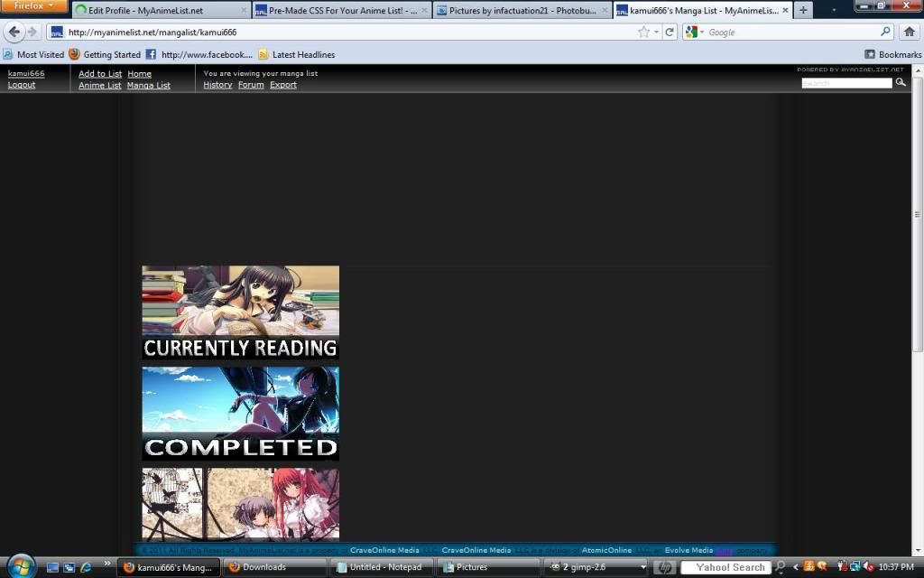Viewport: 924px width, 578px height.
Task: Go back to the previous page
Action: pyautogui.click(x=14, y=32)
